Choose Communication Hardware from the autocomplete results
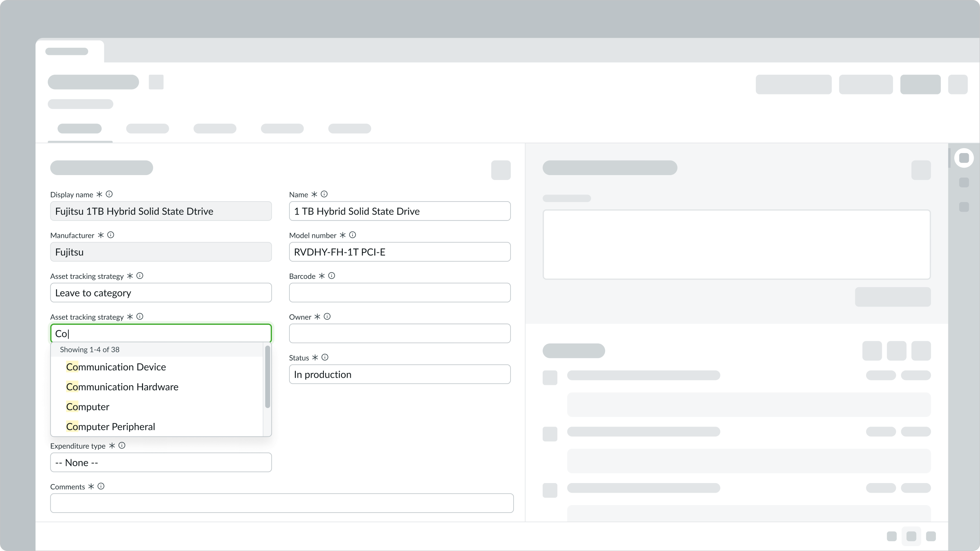The image size is (980, 551). pos(122,386)
